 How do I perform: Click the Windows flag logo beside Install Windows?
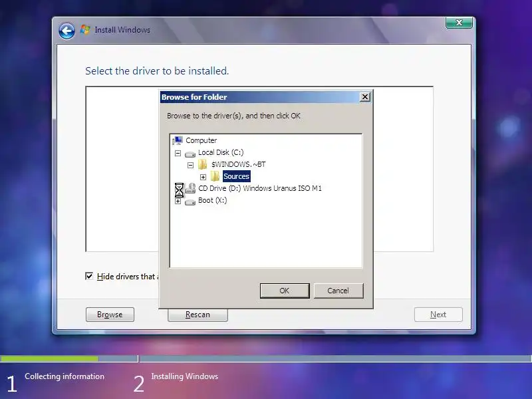tap(85, 30)
